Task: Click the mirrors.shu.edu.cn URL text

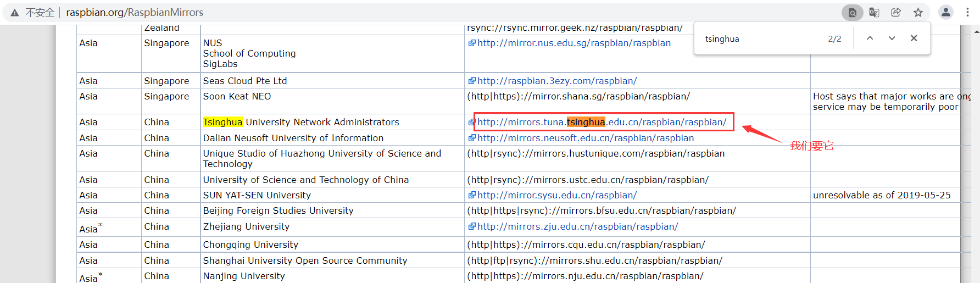Action: 595,260
